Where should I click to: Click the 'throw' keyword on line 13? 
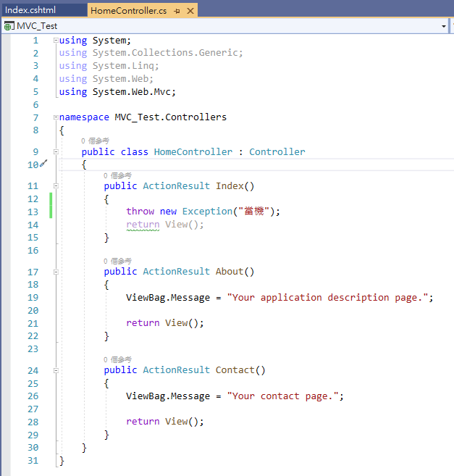coord(140,212)
